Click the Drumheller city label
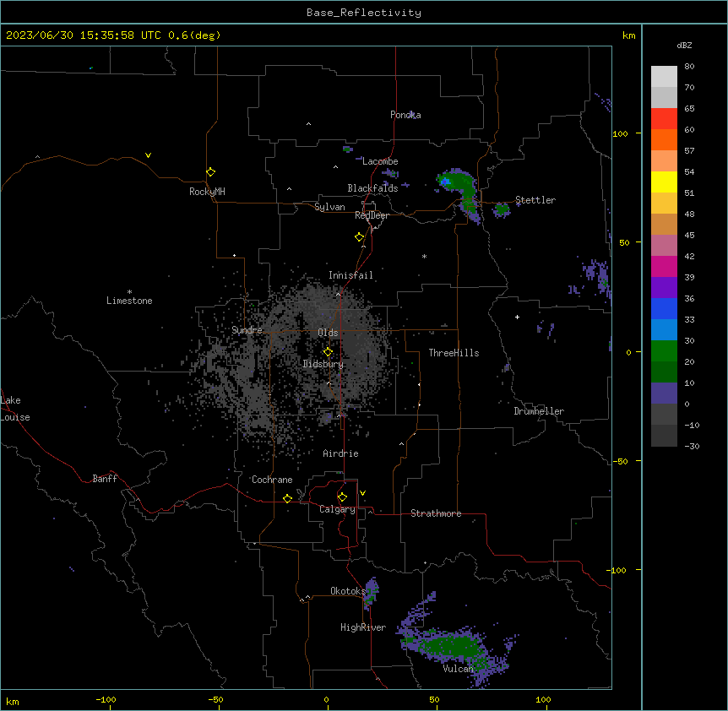728x711 pixels. coord(539,411)
